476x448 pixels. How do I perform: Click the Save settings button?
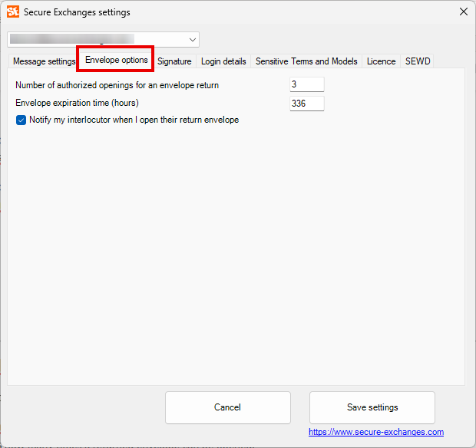[x=372, y=407]
